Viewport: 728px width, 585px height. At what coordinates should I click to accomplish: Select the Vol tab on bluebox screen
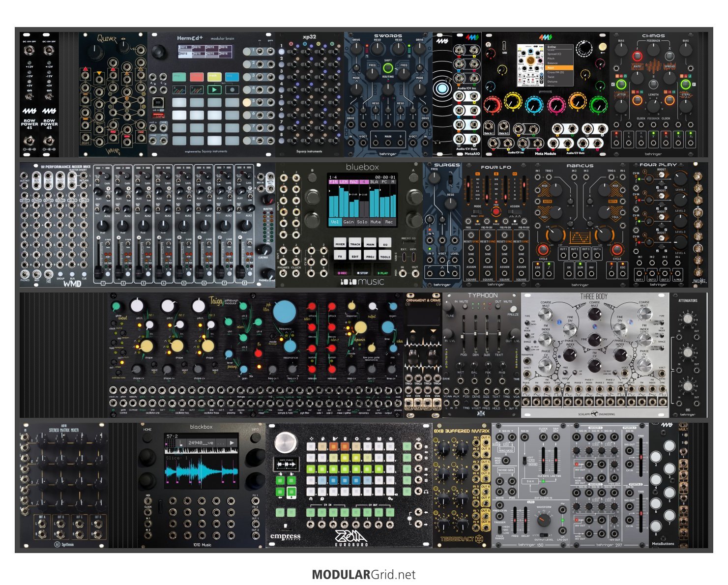335,222
